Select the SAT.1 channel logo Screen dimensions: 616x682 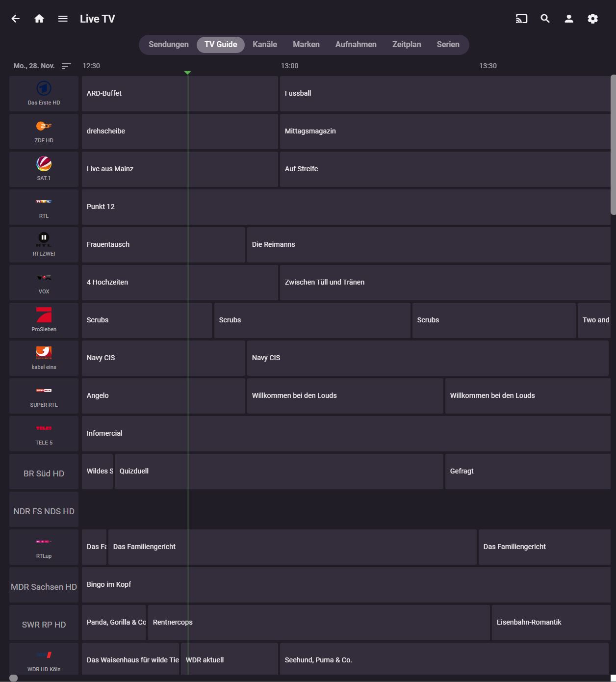(44, 164)
